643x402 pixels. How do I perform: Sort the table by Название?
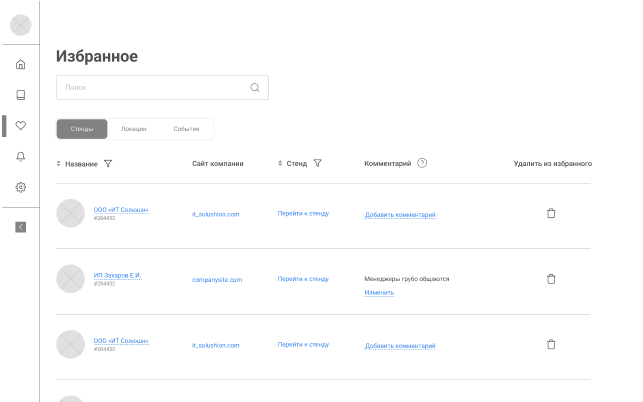click(x=59, y=163)
